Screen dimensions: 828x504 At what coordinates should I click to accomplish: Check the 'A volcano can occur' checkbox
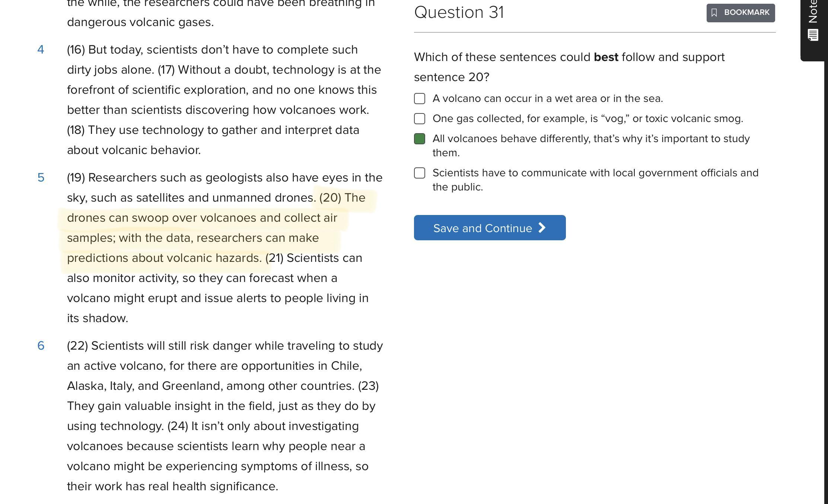point(420,99)
